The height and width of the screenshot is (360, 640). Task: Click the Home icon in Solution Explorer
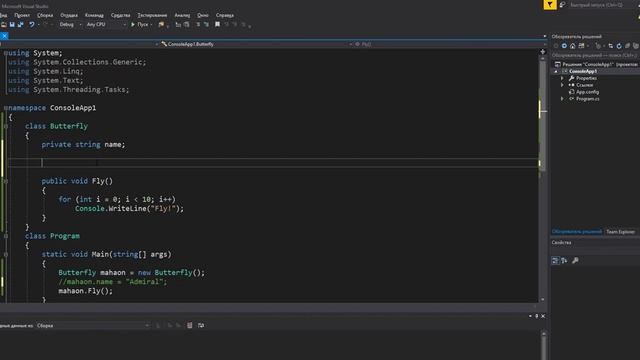pyautogui.click(x=573, y=46)
